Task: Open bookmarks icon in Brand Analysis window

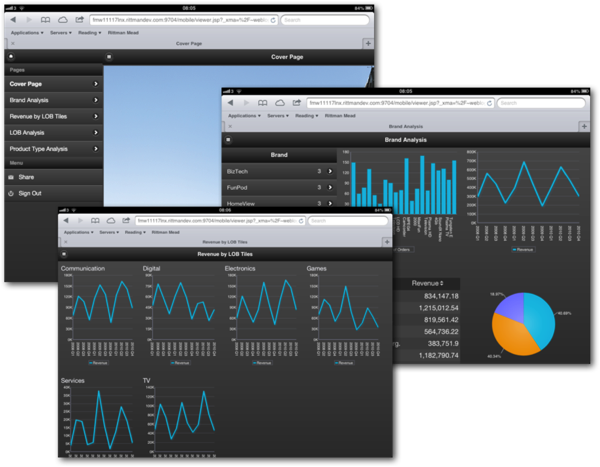Action: (262, 103)
